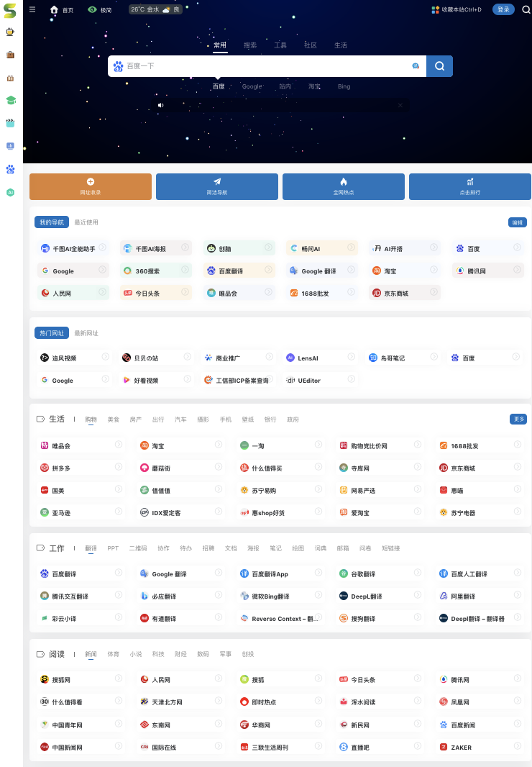Open the coffee cup sidebar category
This screenshot has width=532, height=767.
[10, 32]
